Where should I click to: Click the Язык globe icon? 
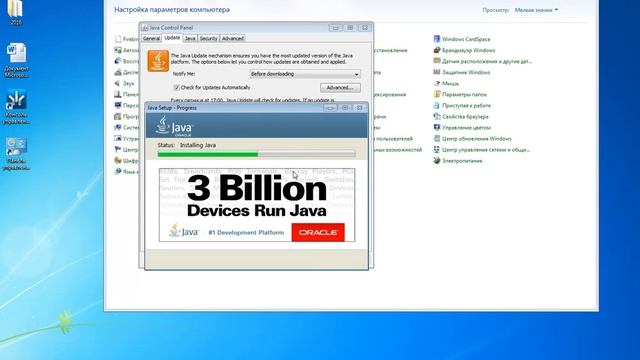[x=118, y=171]
